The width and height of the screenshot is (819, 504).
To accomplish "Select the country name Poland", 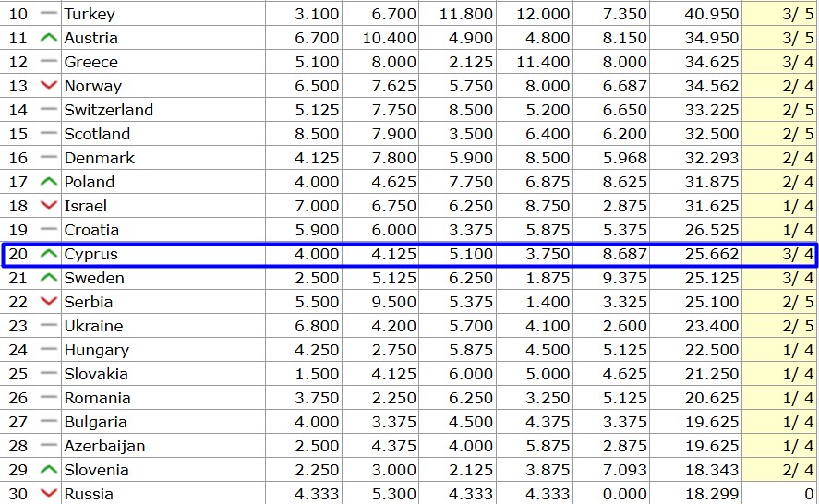I will [90, 182].
